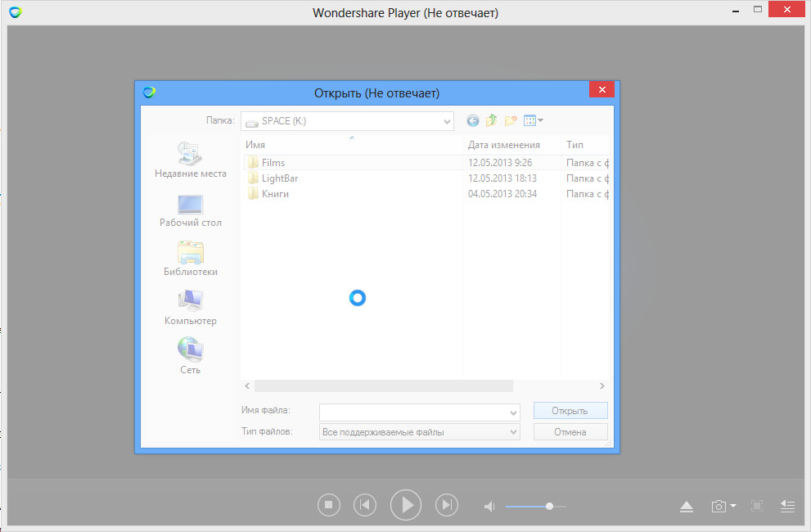Click the Stop playback button
Image resolution: width=811 pixels, height=532 pixels.
tap(328, 505)
